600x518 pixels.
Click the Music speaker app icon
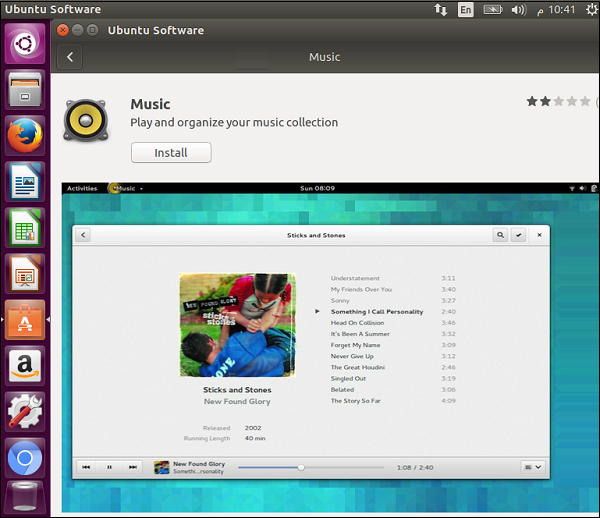86,120
